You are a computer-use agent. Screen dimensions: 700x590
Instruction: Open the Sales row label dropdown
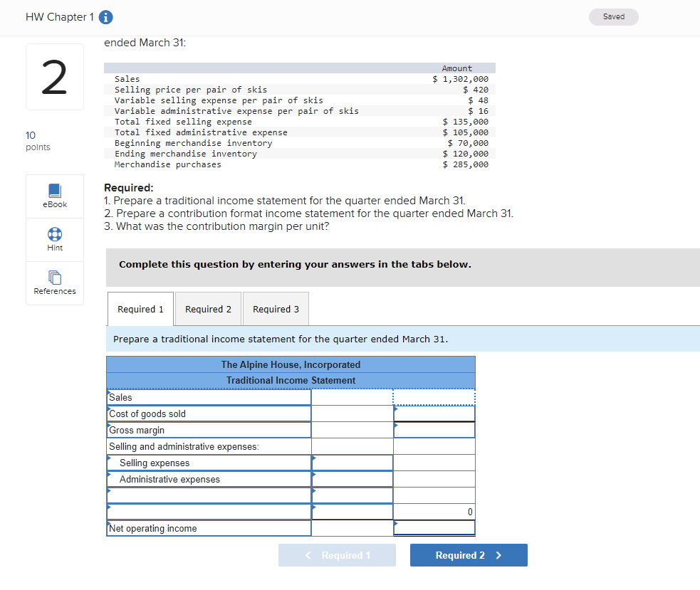[209, 397]
